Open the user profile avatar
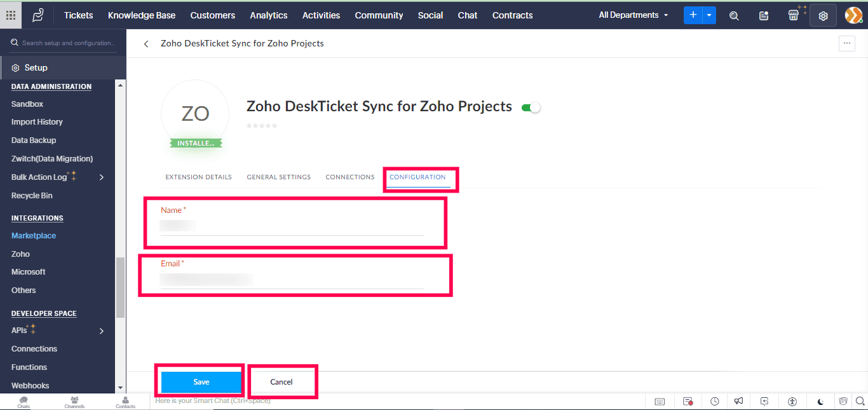 point(853,15)
